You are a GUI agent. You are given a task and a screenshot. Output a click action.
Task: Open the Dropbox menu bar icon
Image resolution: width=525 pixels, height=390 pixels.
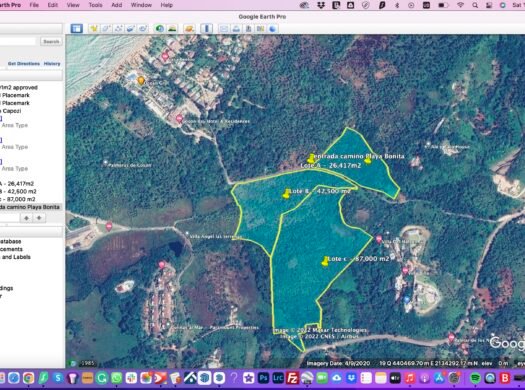click(x=321, y=5)
